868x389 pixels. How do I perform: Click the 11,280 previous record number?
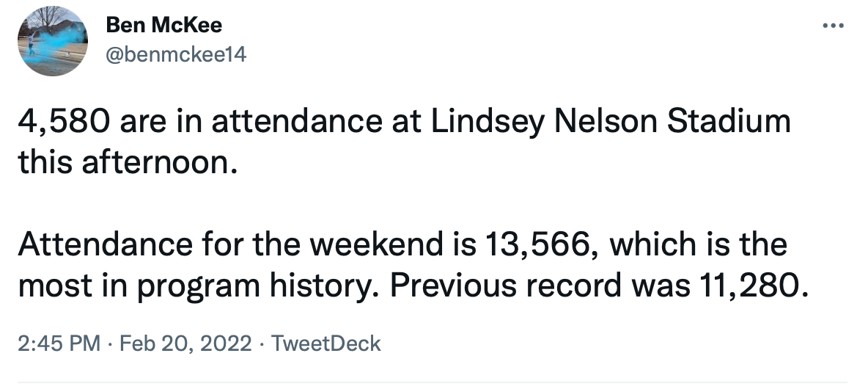pyautogui.click(x=749, y=284)
